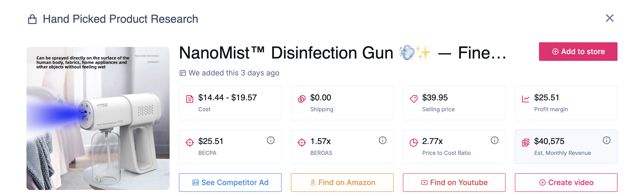Click the Profit margin chart icon
644x196 pixels.
525,98
